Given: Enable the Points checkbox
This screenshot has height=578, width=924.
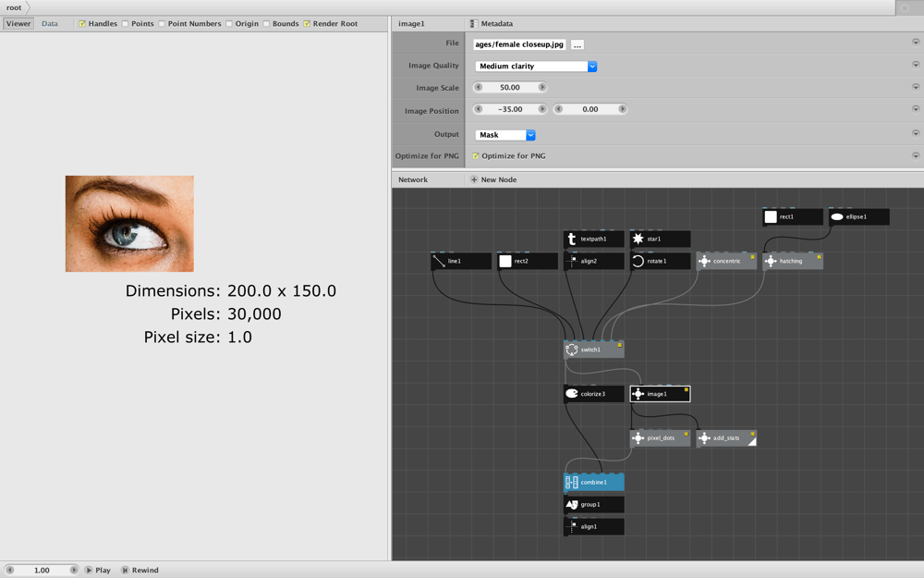Looking at the screenshot, I should click(125, 24).
